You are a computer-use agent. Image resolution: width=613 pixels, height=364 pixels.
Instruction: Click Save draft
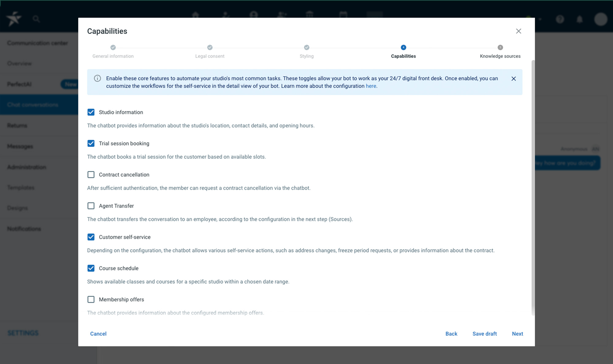click(x=485, y=334)
